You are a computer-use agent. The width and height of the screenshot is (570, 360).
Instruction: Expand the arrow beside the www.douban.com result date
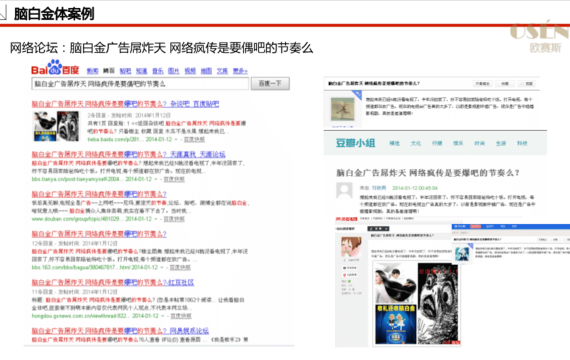(156, 219)
